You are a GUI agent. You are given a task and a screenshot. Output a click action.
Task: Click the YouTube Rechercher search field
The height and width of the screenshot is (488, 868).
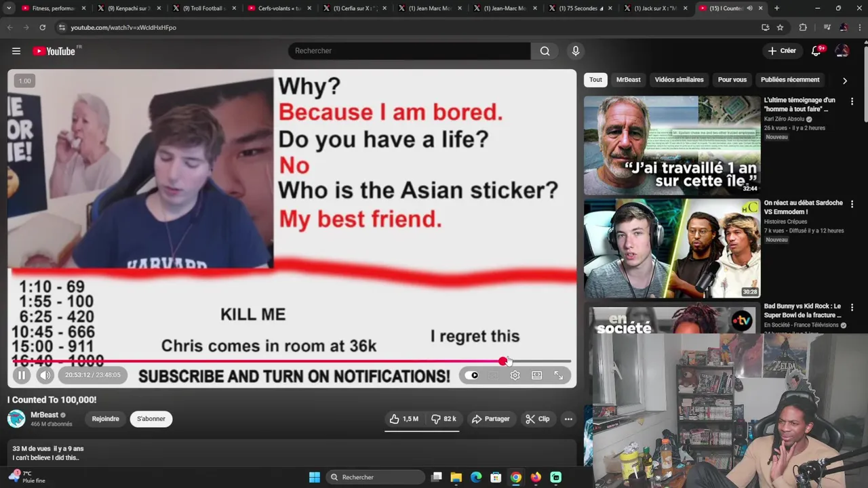click(410, 51)
